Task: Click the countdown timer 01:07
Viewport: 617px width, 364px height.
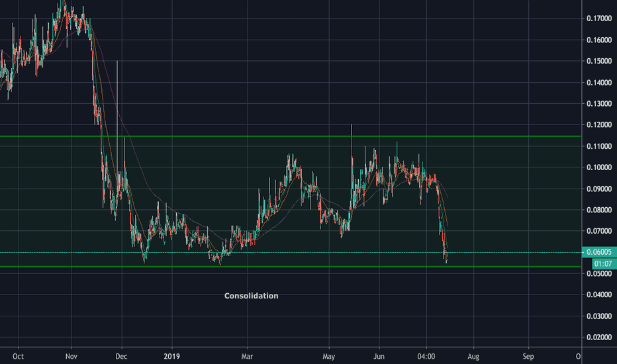Action: 604,263
